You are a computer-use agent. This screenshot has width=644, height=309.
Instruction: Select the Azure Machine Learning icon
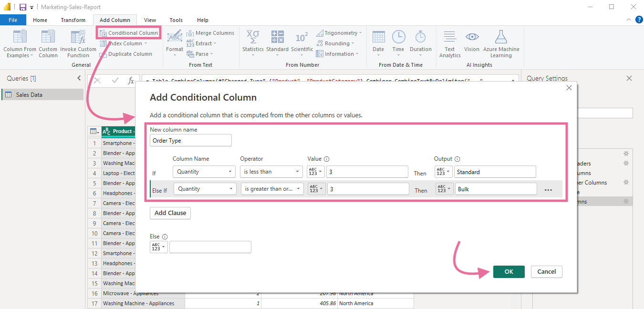(501, 43)
